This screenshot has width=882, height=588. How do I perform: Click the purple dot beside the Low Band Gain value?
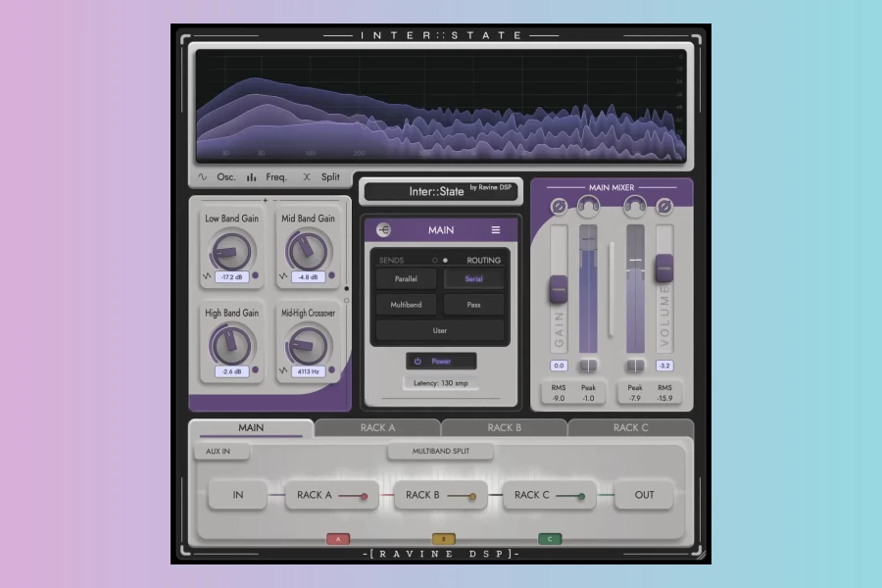(x=256, y=275)
